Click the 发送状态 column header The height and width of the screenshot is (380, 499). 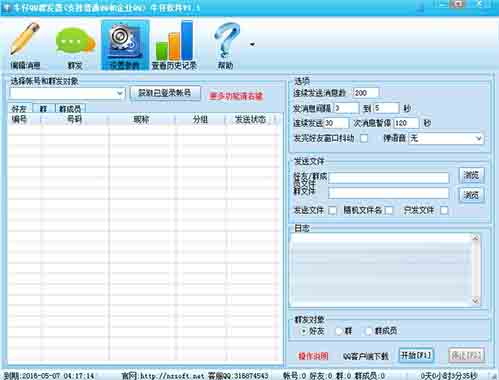(x=251, y=120)
